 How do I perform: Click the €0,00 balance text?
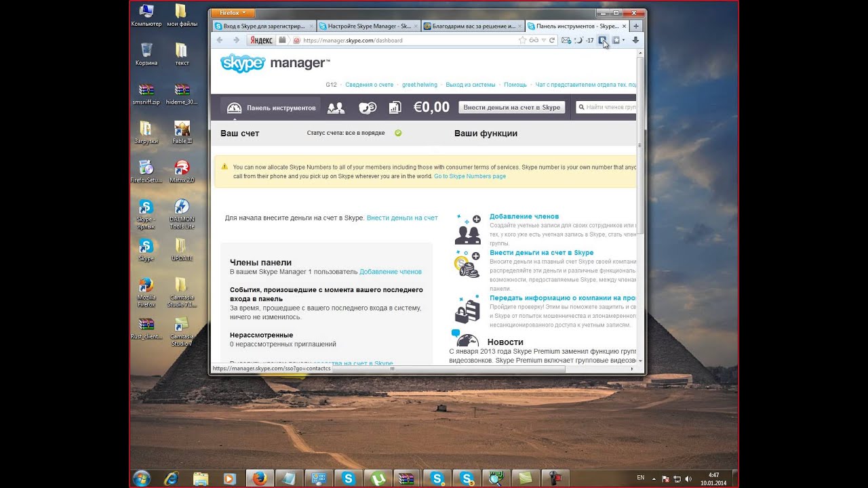[431, 107]
